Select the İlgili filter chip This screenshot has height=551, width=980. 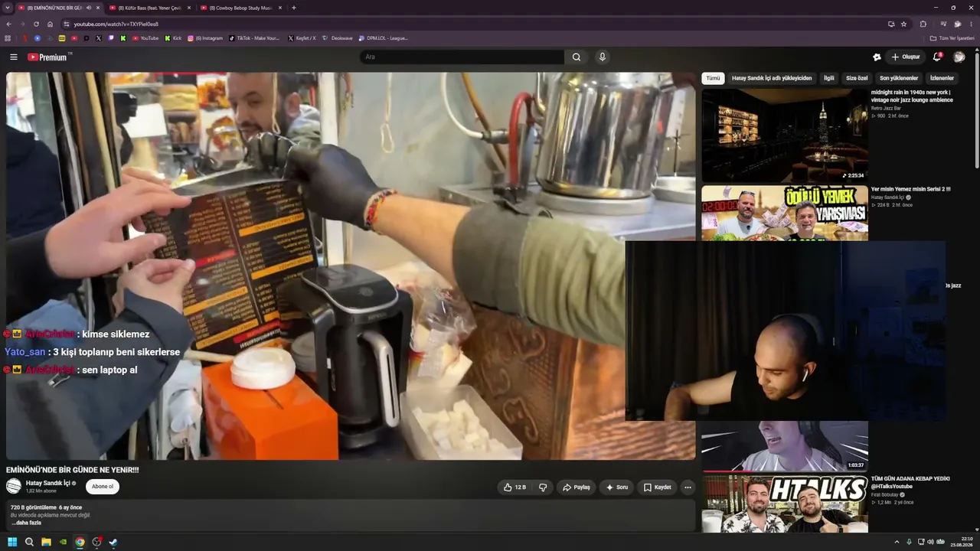coord(829,78)
